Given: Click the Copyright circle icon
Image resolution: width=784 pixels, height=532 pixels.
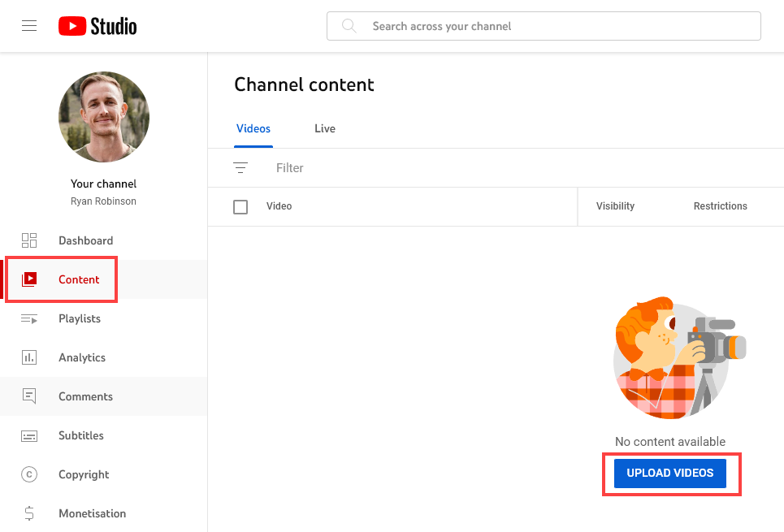Looking at the screenshot, I should [x=29, y=474].
